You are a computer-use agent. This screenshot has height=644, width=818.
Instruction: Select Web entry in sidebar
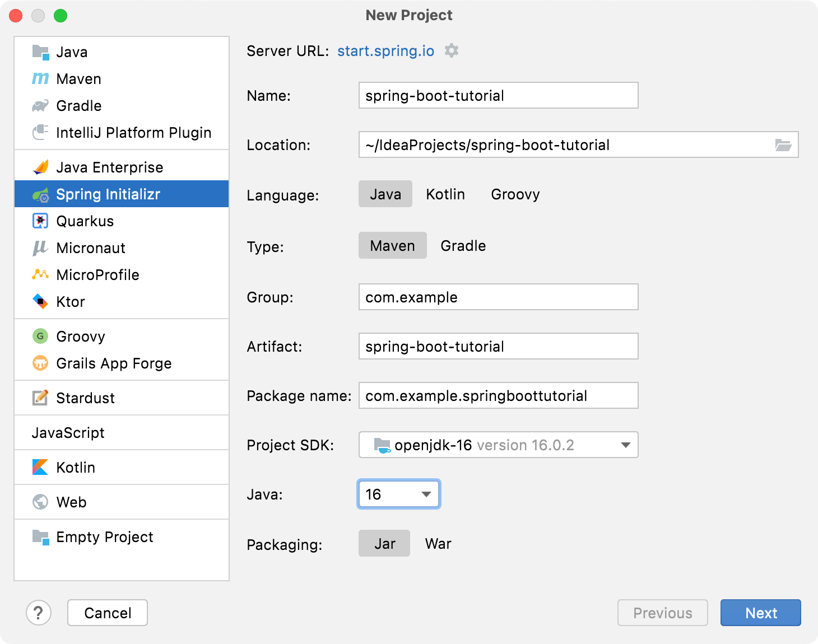tap(122, 502)
